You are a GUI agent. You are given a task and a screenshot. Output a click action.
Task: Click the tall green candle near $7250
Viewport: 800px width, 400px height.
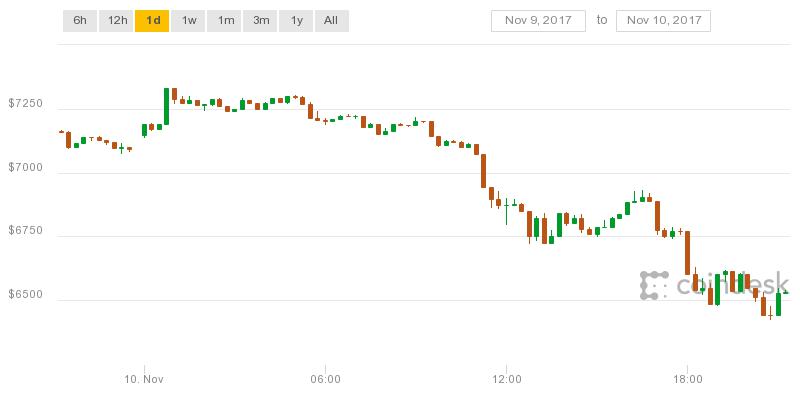[166, 106]
